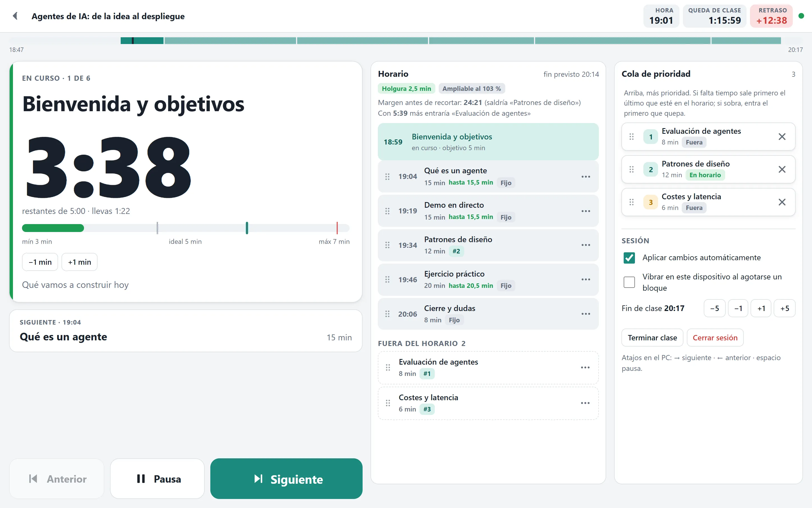The width and height of the screenshot is (812, 508).
Task: Click the Retraso +12:38 indicator
Action: [771, 16]
